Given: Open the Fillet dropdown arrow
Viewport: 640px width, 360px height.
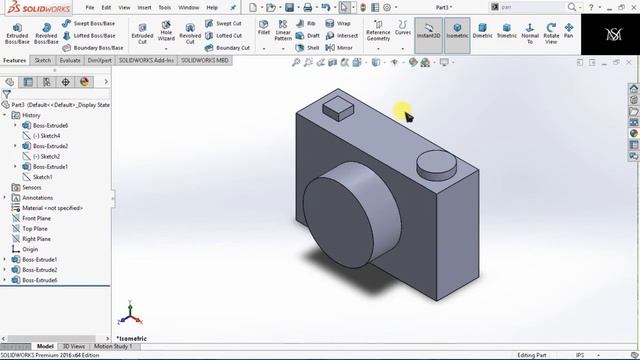Looking at the screenshot, I should pos(264,49).
